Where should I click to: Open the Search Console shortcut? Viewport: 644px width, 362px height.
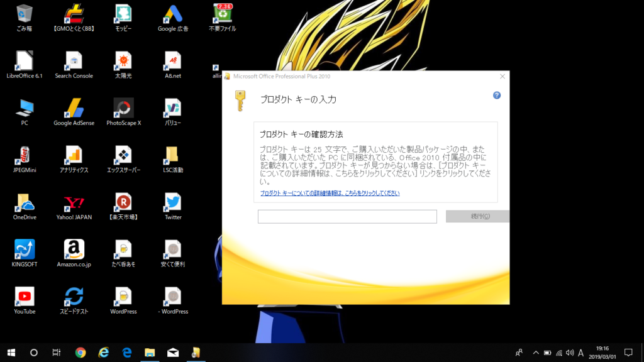74,65
